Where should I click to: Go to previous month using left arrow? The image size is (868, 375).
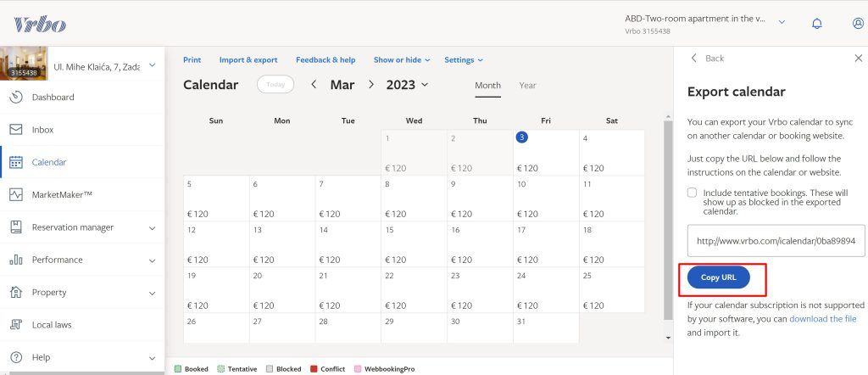click(x=314, y=85)
